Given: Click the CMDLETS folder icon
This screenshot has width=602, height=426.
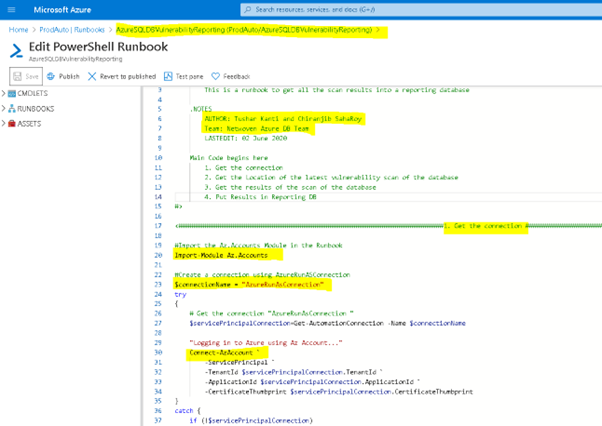Looking at the screenshot, I should point(12,93).
